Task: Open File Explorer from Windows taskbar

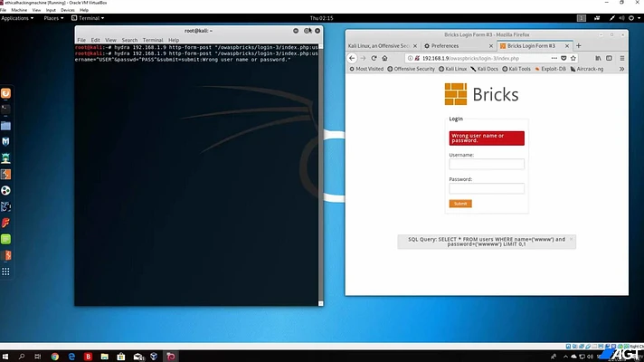Action: 104,357
